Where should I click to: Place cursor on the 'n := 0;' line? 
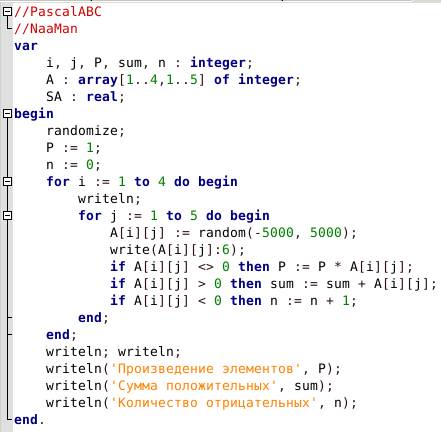click(x=73, y=165)
